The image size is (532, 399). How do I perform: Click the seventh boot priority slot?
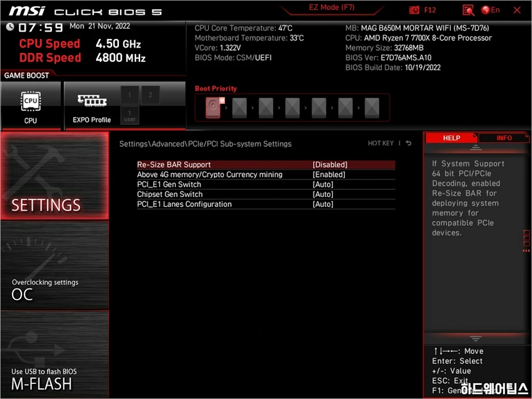(x=372, y=108)
